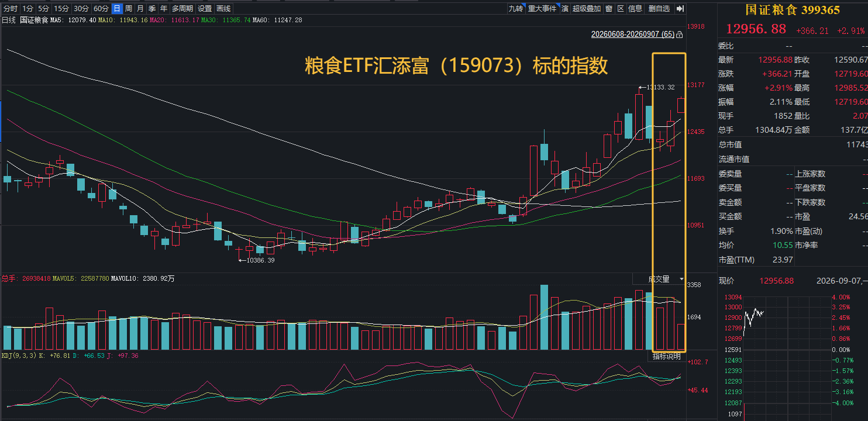The height and width of the screenshot is (421, 868).
Task: Select the 5分 period tab
Action: [x=43, y=9]
